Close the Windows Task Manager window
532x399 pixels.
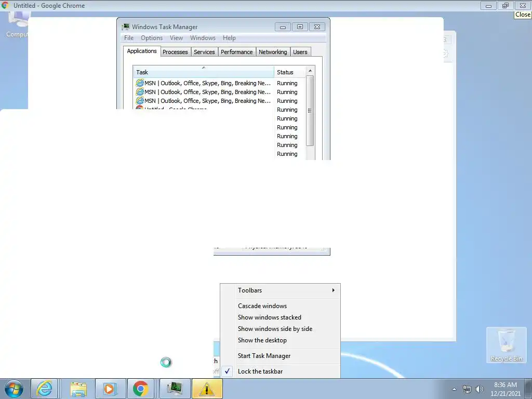tap(317, 27)
